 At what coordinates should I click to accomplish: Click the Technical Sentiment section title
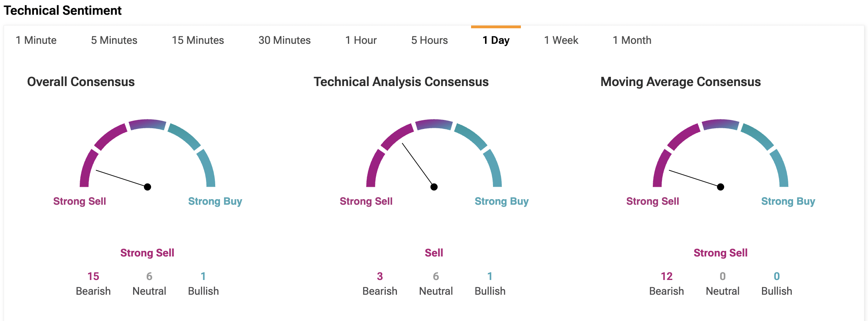coord(63,10)
